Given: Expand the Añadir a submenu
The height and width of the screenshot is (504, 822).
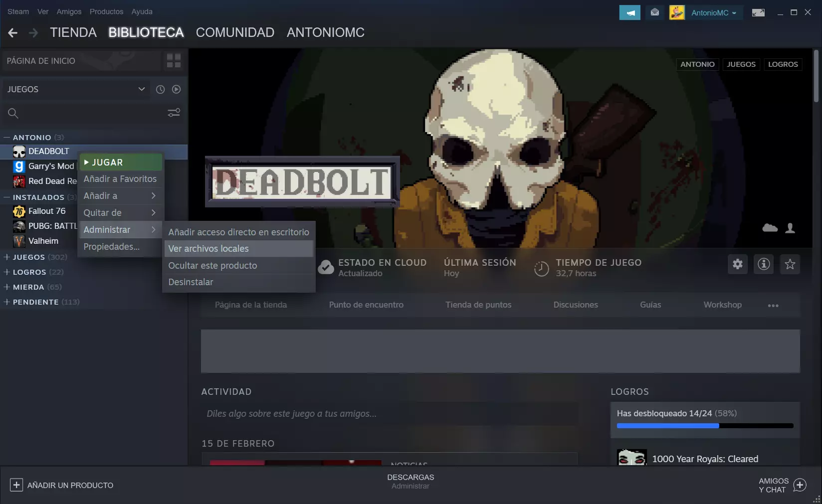Looking at the screenshot, I should click(121, 196).
